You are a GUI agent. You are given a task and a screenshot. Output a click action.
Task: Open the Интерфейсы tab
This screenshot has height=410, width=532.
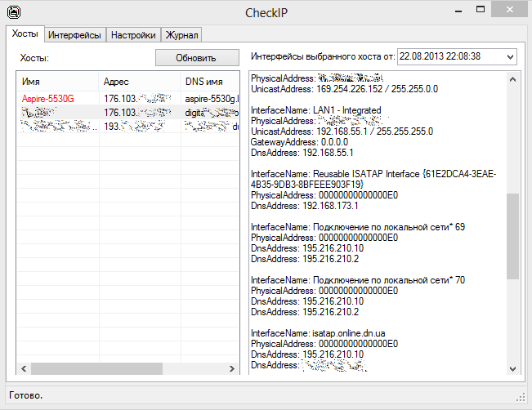click(74, 35)
